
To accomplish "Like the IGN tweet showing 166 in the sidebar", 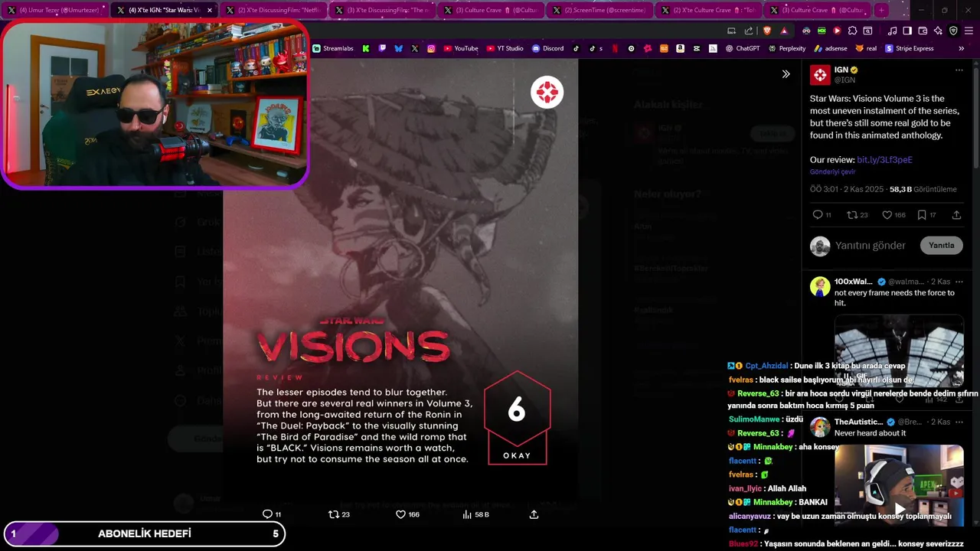I will tap(887, 215).
